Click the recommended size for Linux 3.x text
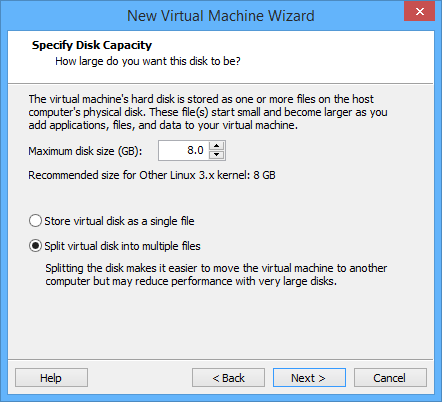 click(x=152, y=175)
